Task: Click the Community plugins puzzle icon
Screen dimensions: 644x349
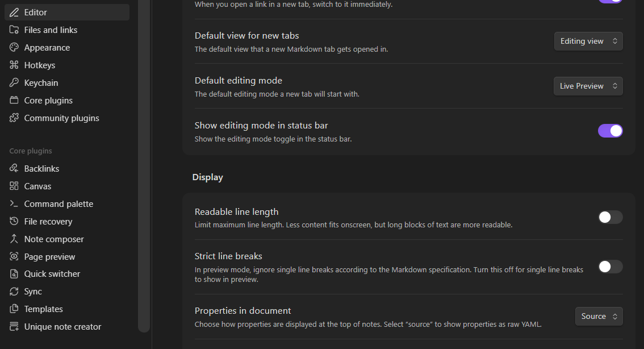Action: pos(14,118)
